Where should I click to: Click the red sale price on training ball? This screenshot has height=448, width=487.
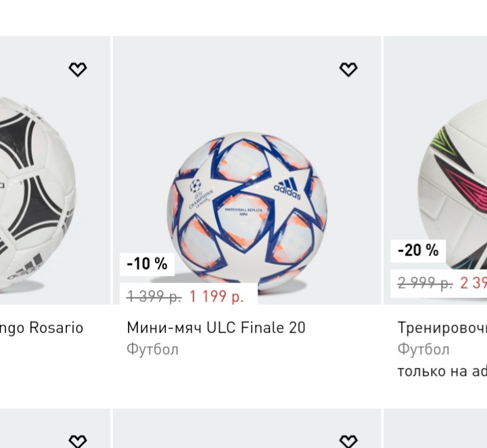pyautogui.click(x=473, y=283)
